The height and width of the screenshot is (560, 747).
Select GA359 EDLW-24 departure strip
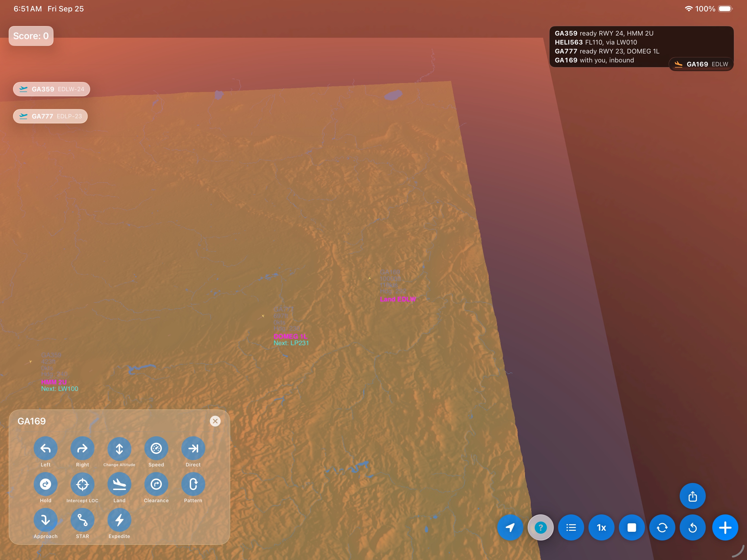52,89
